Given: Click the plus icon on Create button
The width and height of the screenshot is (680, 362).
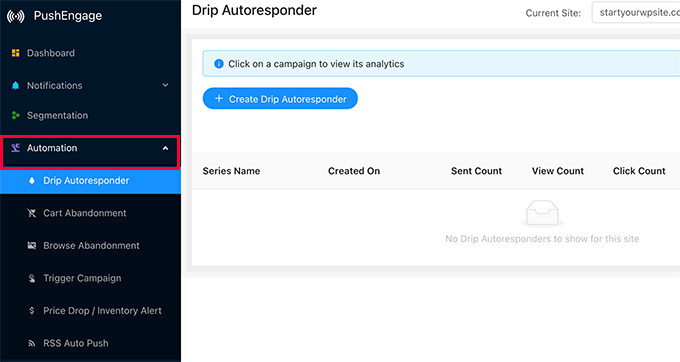Looking at the screenshot, I should 219,98.
